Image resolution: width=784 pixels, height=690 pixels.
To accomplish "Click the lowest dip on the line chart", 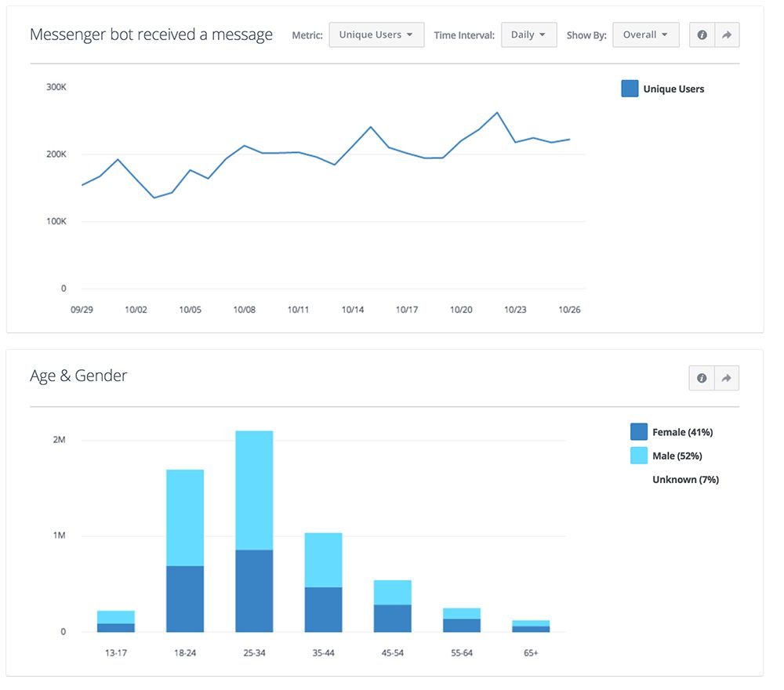I will [154, 198].
